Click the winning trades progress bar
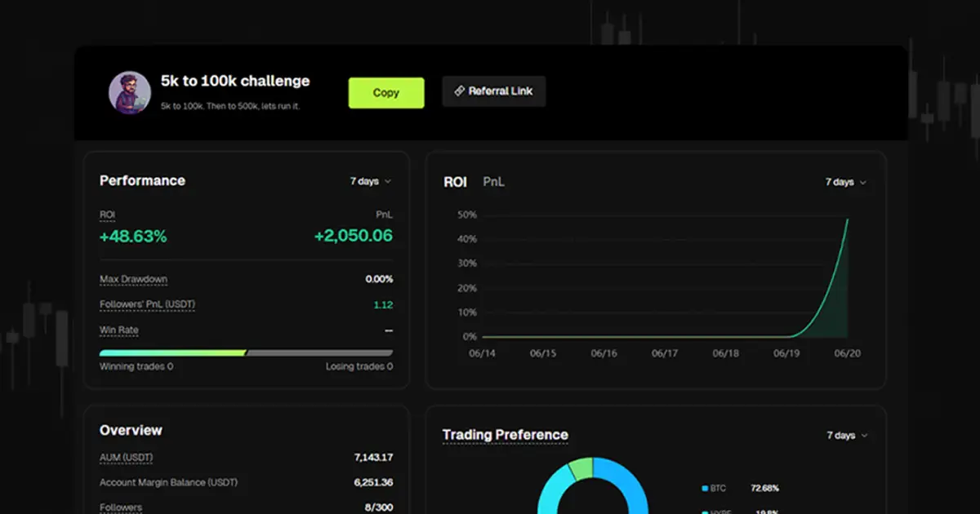The width and height of the screenshot is (980, 514). pos(171,352)
